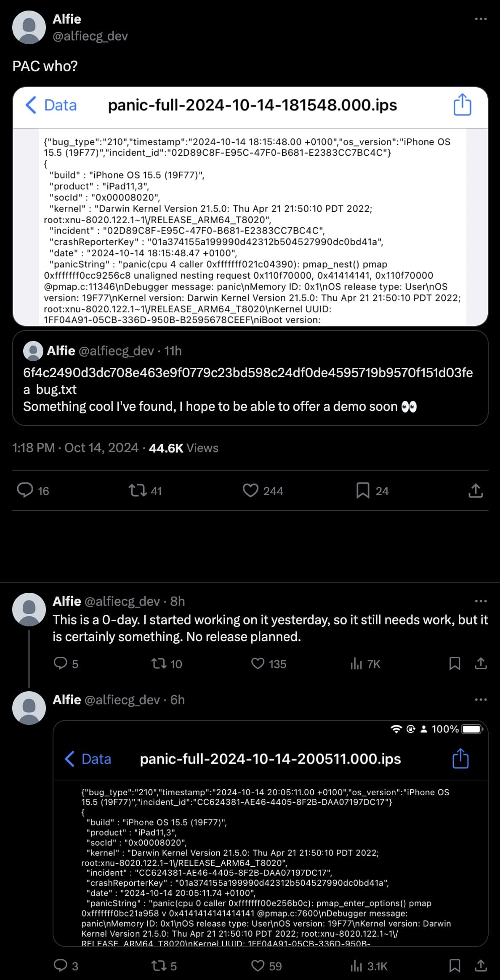Open Alfie's avatar at the top

(29, 27)
